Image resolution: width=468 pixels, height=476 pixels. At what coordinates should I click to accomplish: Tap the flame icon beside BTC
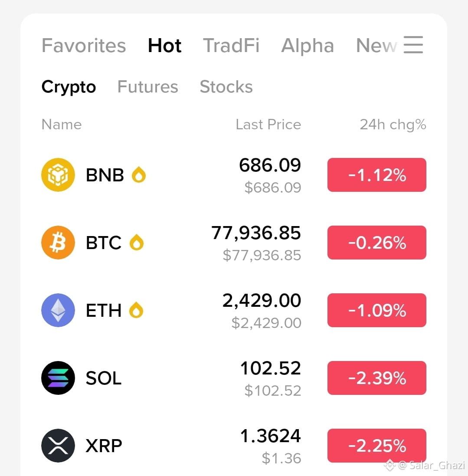tap(137, 243)
